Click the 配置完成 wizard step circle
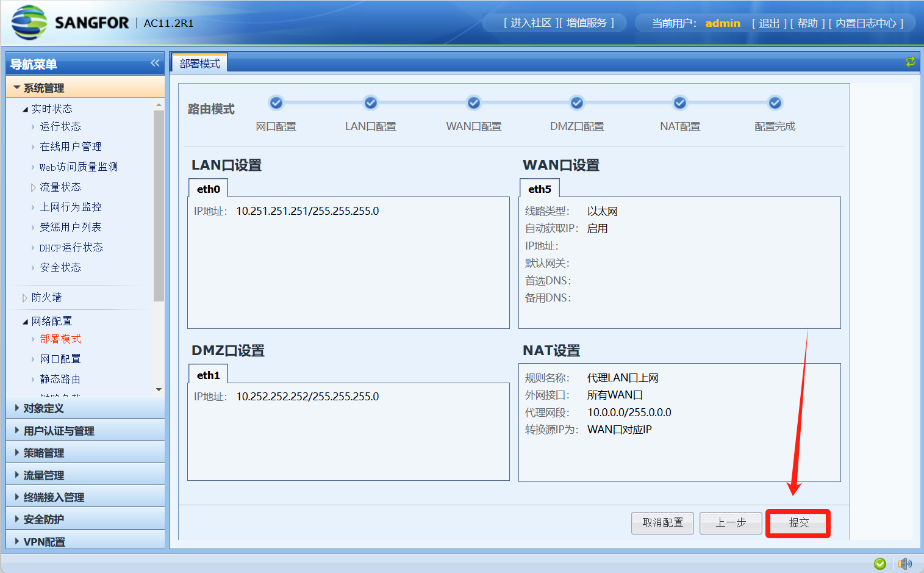Image resolution: width=924 pixels, height=573 pixels. [775, 103]
